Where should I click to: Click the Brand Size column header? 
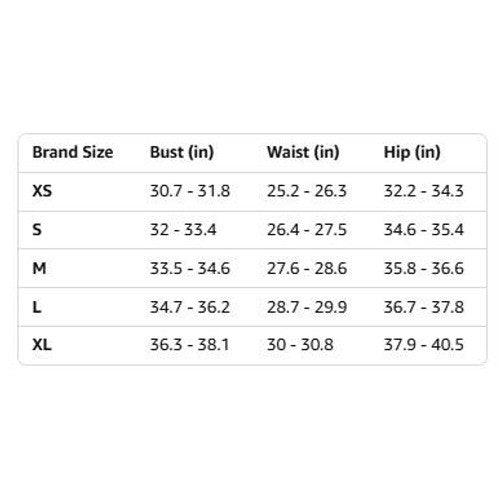point(73,152)
